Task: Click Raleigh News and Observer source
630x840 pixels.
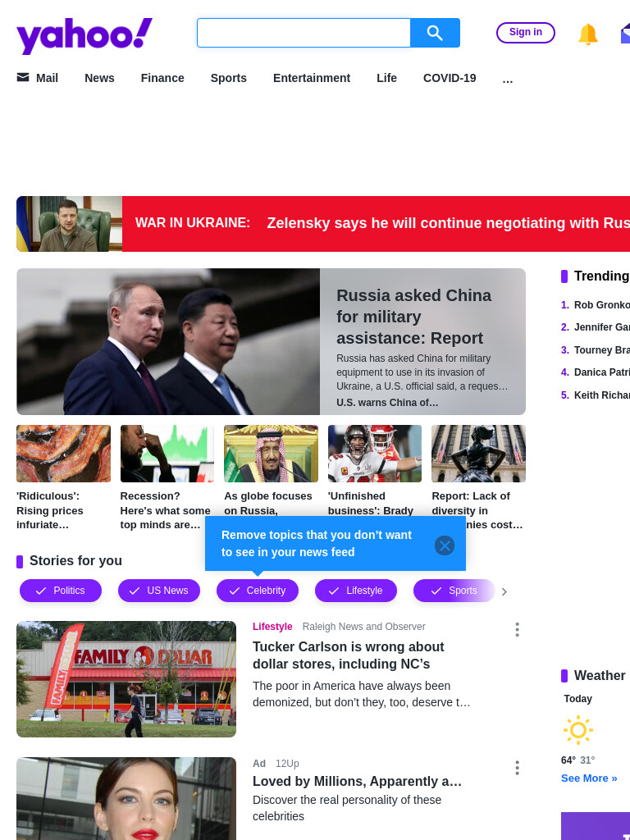Action: point(363,626)
